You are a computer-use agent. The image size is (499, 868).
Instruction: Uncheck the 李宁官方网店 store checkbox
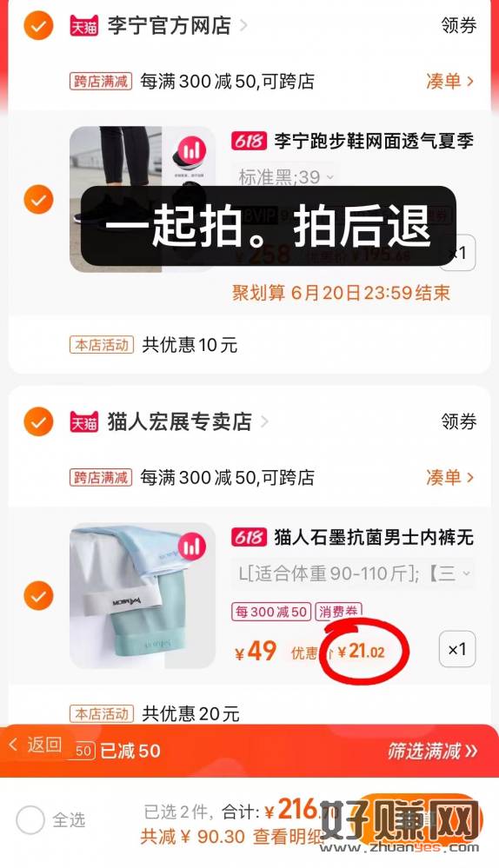tap(38, 25)
